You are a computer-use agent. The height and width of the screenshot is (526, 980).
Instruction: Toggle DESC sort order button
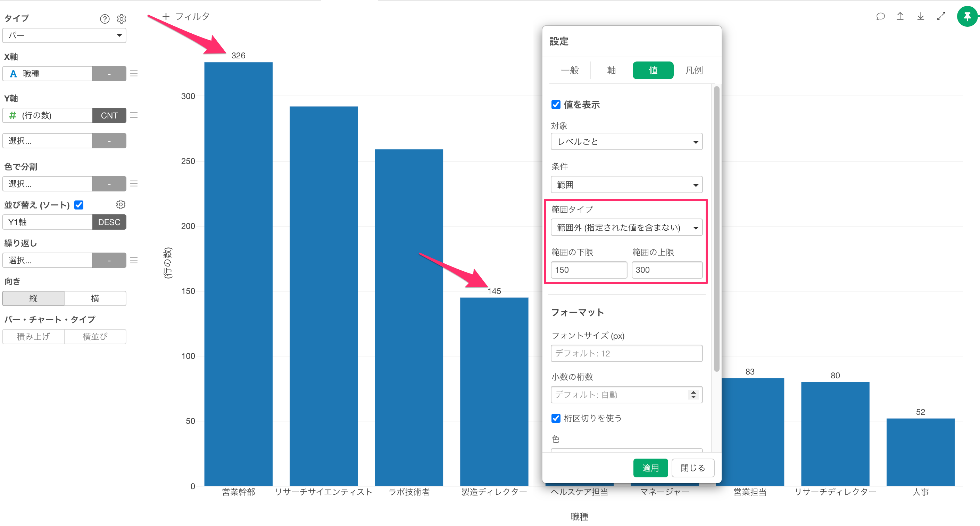tap(109, 222)
